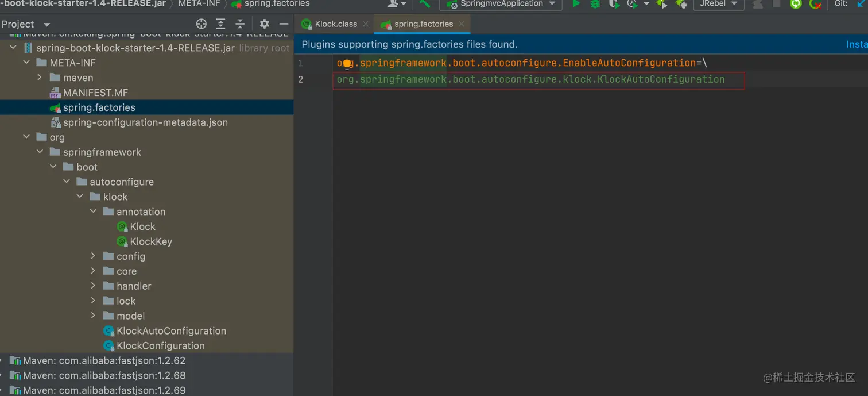Collapse the annotation folder

pyautogui.click(x=93, y=212)
